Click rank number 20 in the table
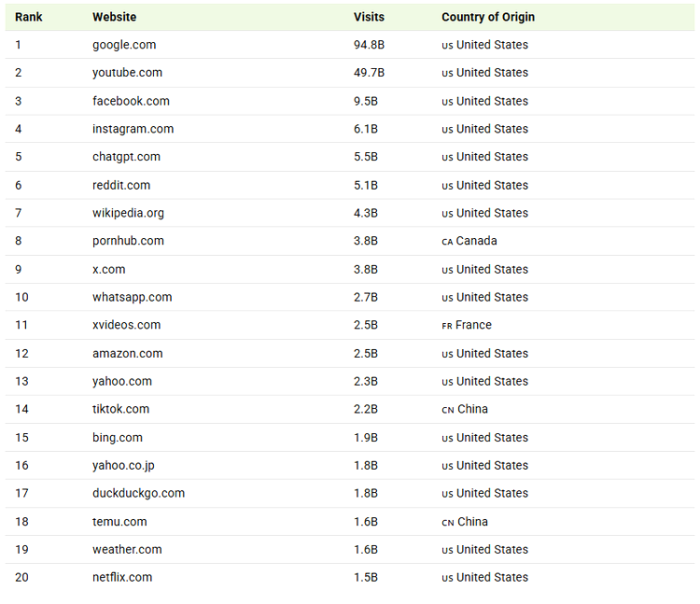The width and height of the screenshot is (700, 604). (x=21, y=577)
